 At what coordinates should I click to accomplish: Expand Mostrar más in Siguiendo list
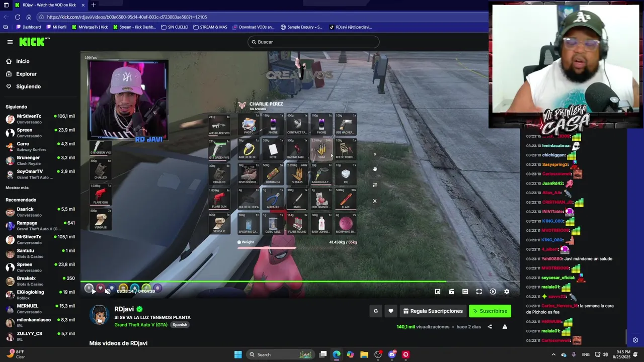(17, 188)
